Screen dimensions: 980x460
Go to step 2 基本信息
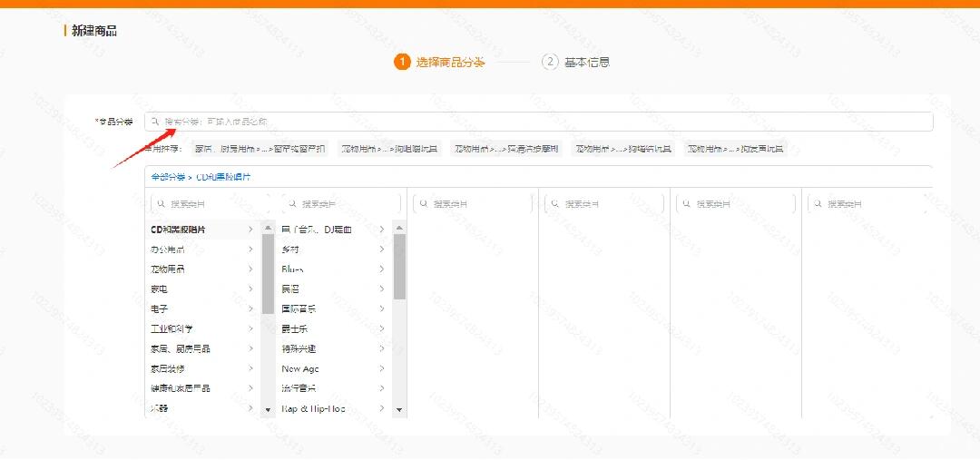click(x=575, y=62)
